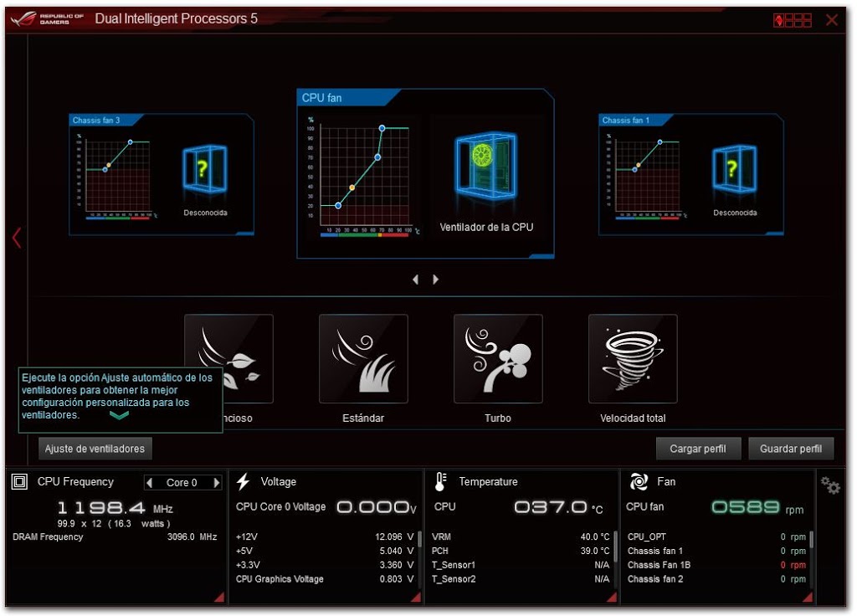This screenshot has height=616, width=857.
Task: Click the Ventilador de la CPU case icon
Action: [x=485, y=166]
